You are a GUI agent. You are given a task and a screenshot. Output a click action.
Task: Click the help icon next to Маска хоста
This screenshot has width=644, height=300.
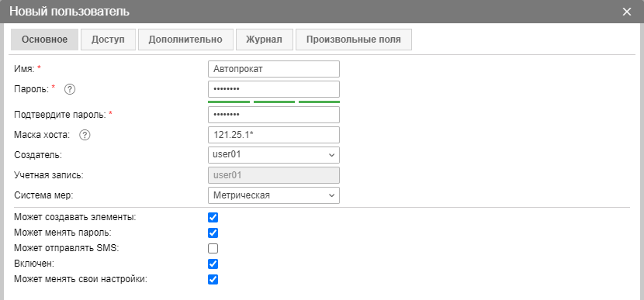click(85, 135)
